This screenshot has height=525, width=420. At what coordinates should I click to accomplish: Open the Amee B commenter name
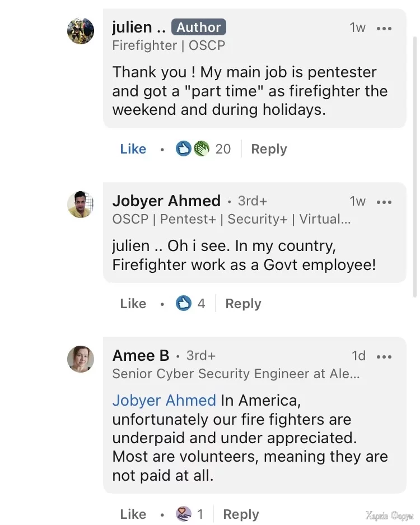pyautogui.click(x=141, y=356)
